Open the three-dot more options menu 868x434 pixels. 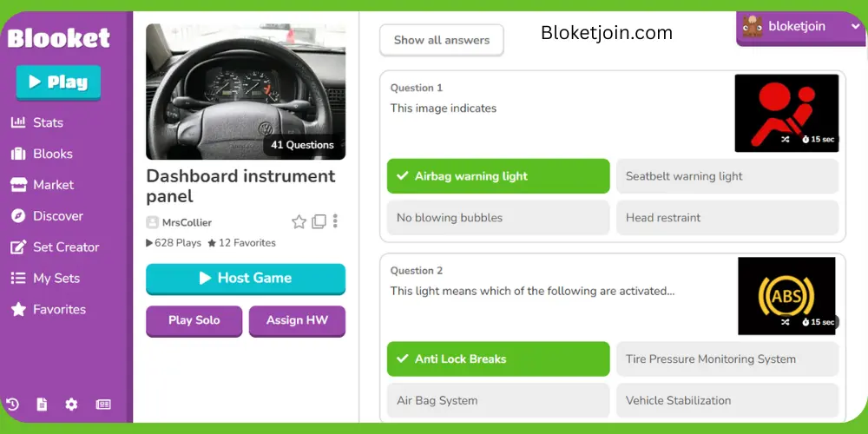click(335, 222)
